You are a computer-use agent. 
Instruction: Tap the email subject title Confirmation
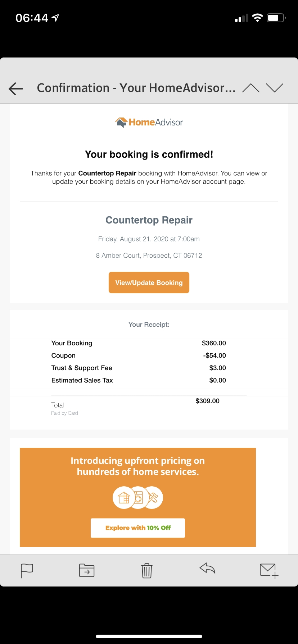73,88
